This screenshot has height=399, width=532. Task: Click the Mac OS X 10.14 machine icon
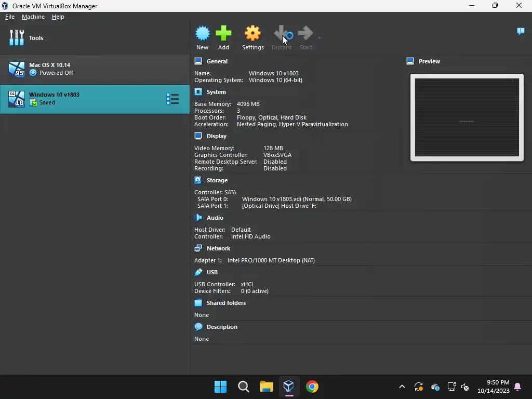pyautogui.click(x=16, y=69)
